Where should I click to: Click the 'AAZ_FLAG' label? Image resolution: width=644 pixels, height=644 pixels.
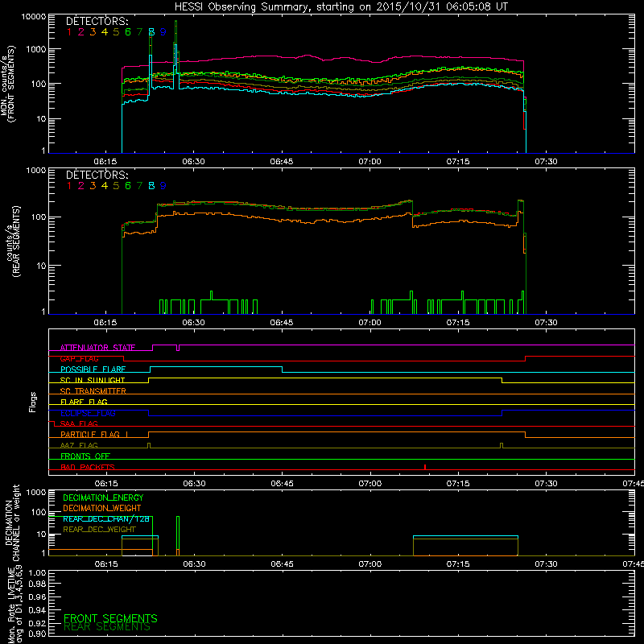click(x=79, y=445)
